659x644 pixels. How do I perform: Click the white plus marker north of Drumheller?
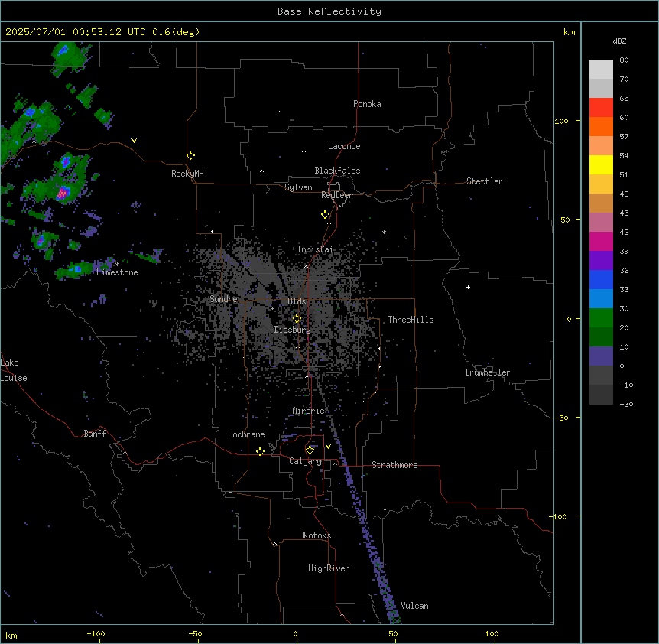point(468,287)
